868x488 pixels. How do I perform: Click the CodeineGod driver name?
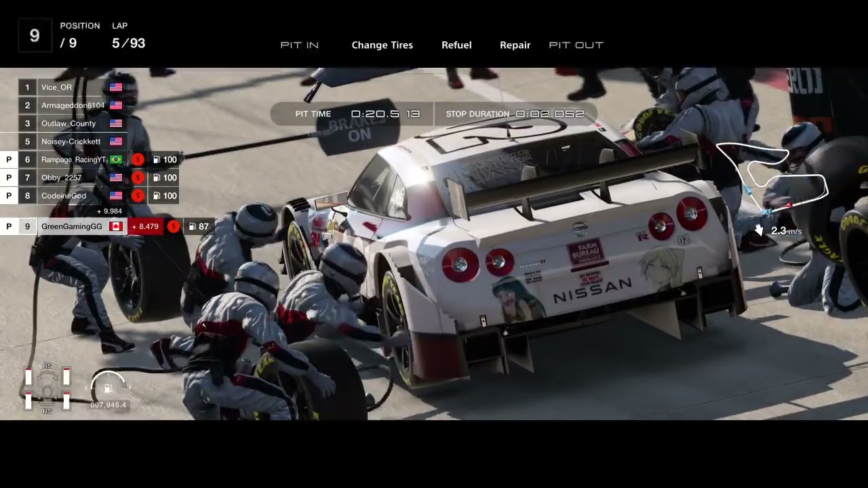64,196
